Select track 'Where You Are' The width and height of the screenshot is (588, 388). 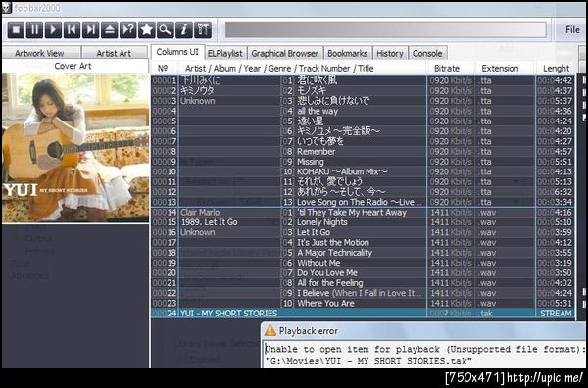click(x=325, y=304)
